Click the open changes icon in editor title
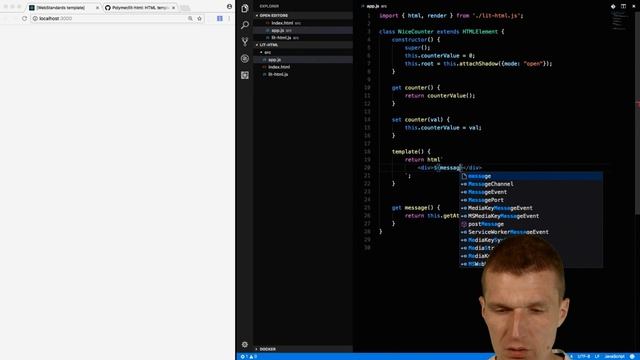Viewport: 640px width, 360px height. pyautogui.click(x=613, y=7)
